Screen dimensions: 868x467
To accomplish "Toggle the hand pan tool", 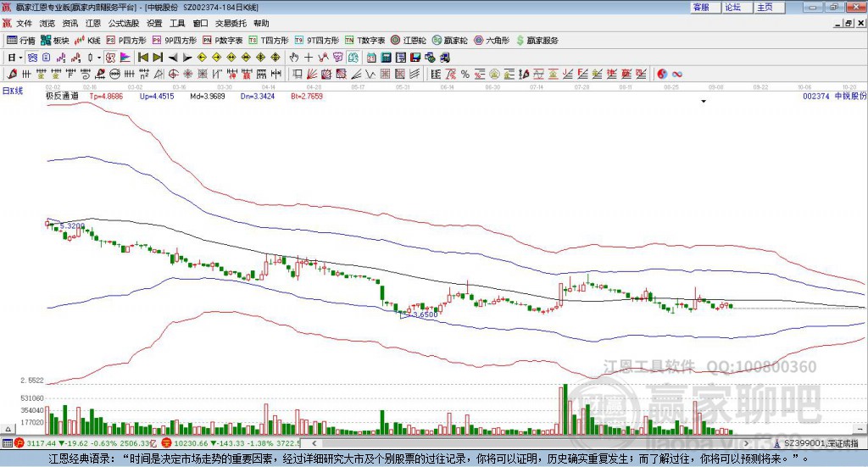I will point(294,58).
